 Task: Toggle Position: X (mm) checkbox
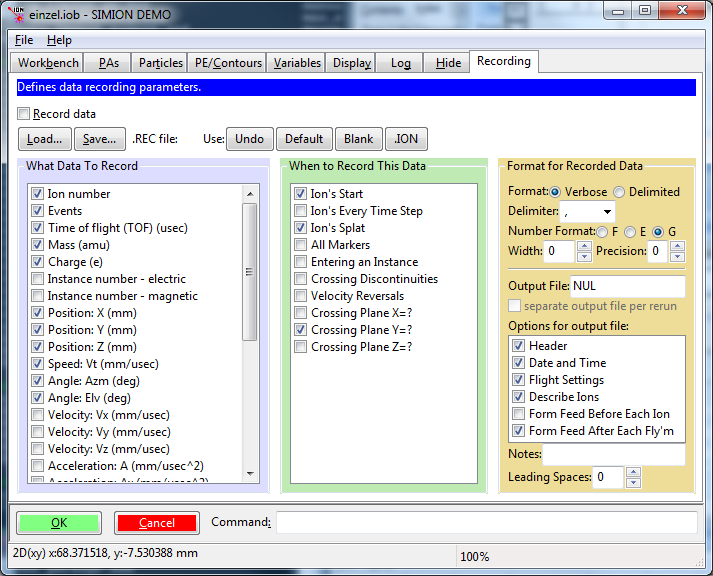point(38,313)
